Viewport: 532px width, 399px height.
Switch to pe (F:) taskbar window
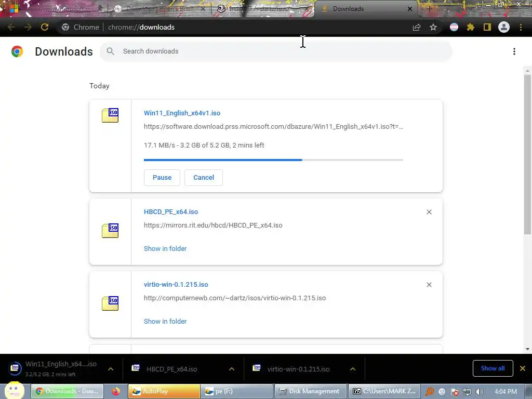click(x=237, y=391)
